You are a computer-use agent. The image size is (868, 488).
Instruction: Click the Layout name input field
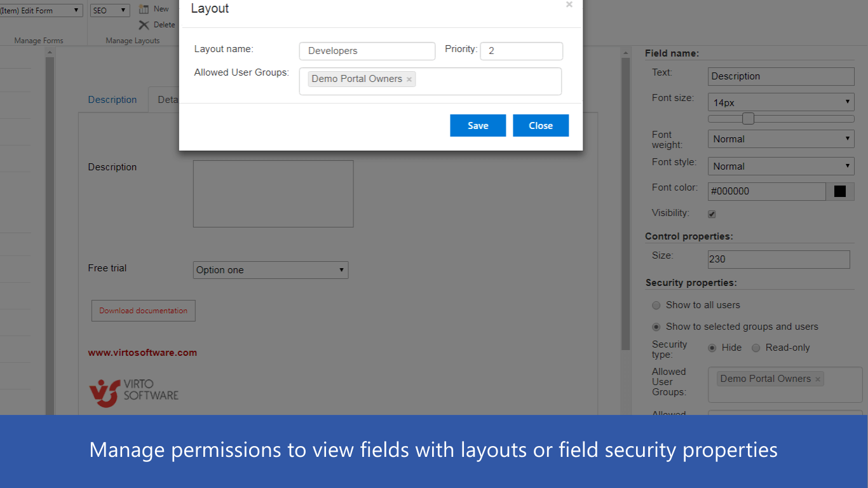(367, 51)
